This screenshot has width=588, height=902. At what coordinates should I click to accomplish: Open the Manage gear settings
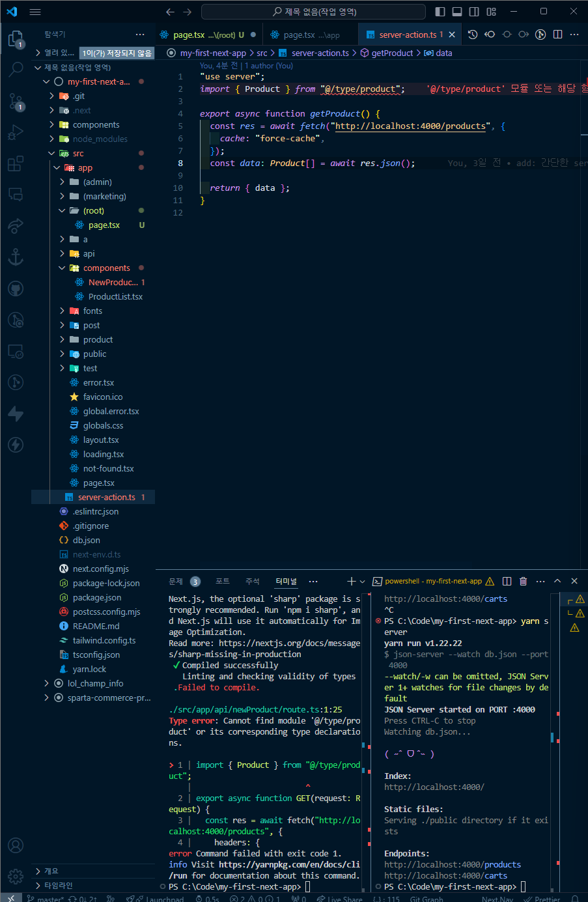click(16, 876)
